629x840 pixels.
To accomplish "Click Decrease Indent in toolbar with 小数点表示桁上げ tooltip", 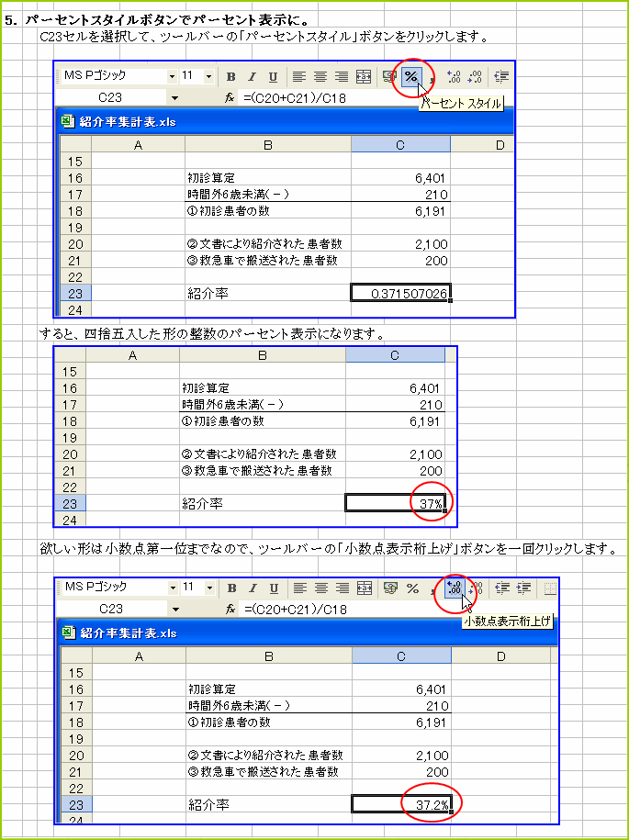I will coord(502,588).
